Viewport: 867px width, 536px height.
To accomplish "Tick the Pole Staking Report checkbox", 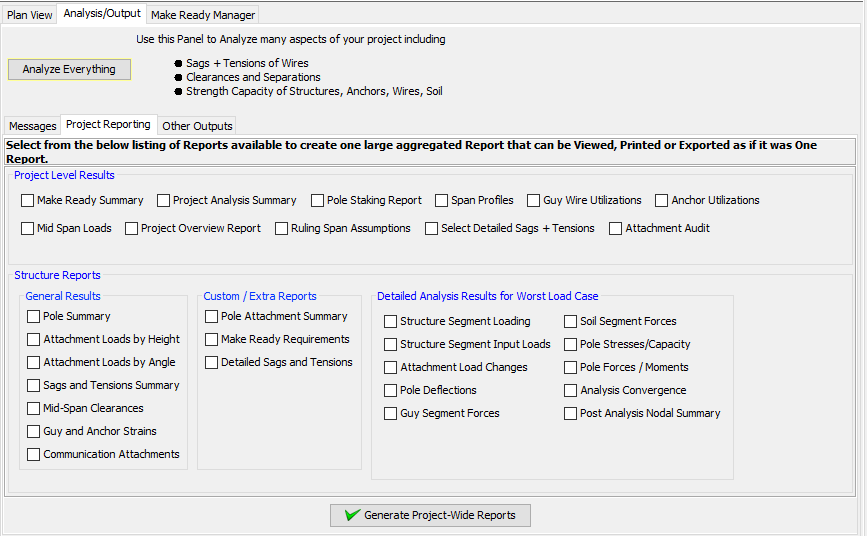I will pyautogui.click(x=317, y=200).
